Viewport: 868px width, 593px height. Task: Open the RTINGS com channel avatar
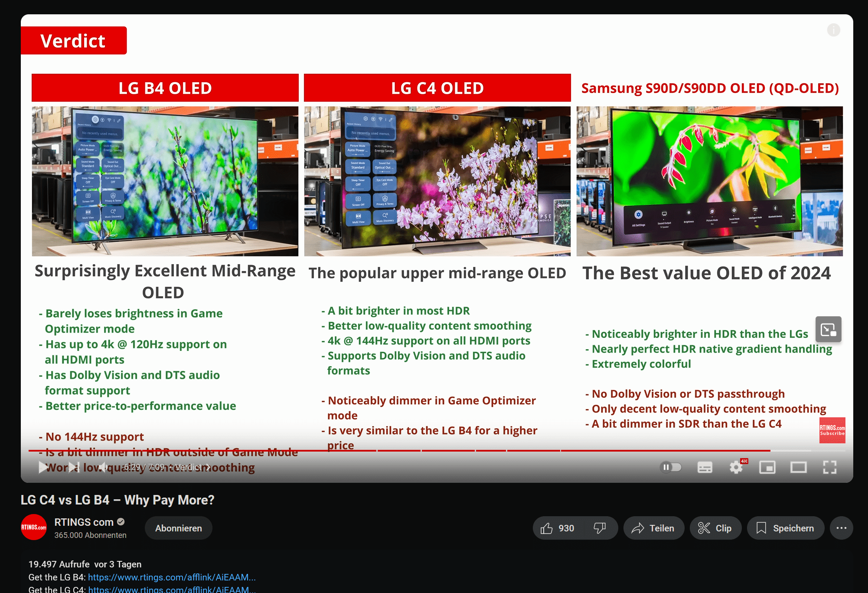[34, 527]
